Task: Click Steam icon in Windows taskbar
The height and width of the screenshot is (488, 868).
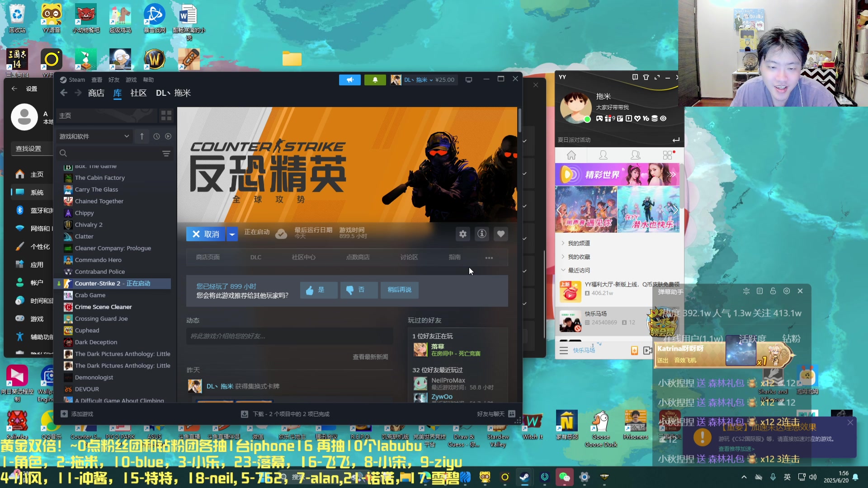Action: [524, 477]
